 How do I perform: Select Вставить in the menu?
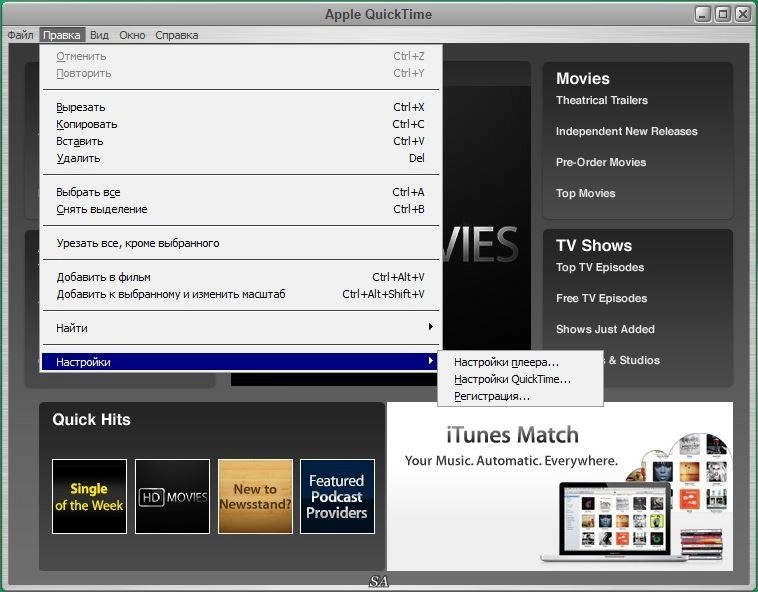[240, 141]
